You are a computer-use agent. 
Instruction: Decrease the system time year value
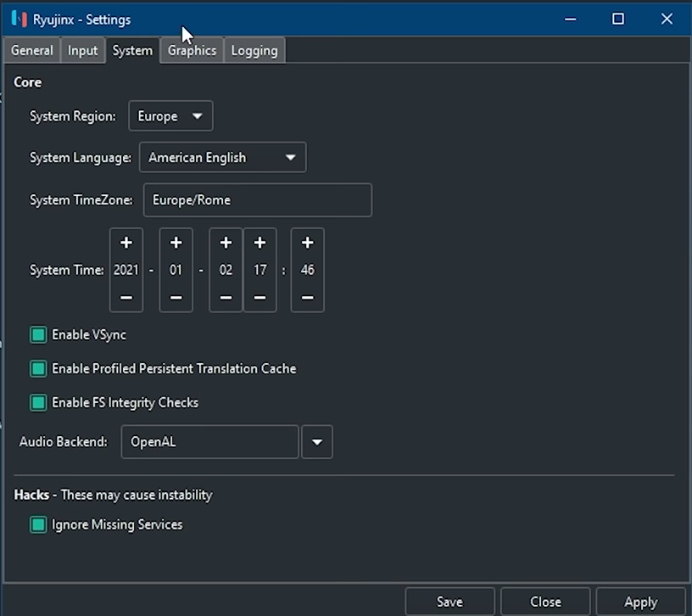click(126, 298)
